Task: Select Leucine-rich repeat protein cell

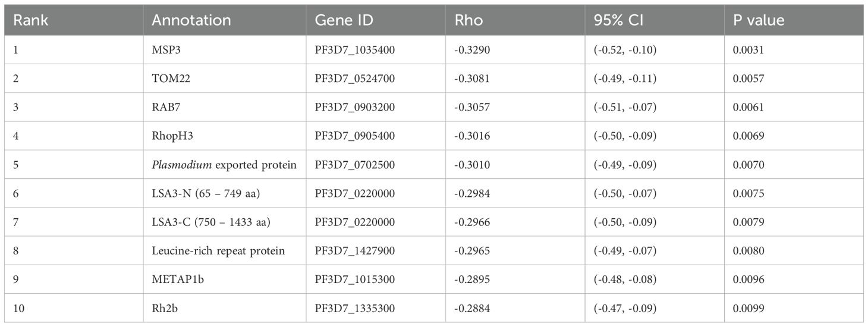Action: [218, 250]
